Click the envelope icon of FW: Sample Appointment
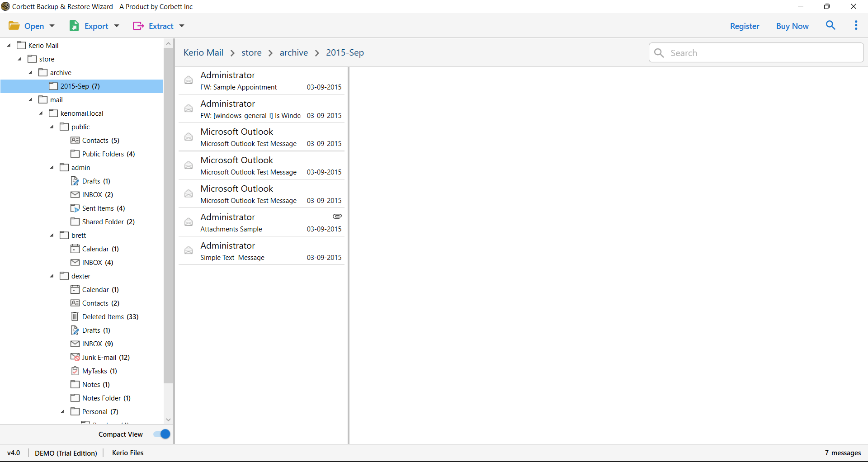This screenshot has height=462, width=868. coord(189,80)
